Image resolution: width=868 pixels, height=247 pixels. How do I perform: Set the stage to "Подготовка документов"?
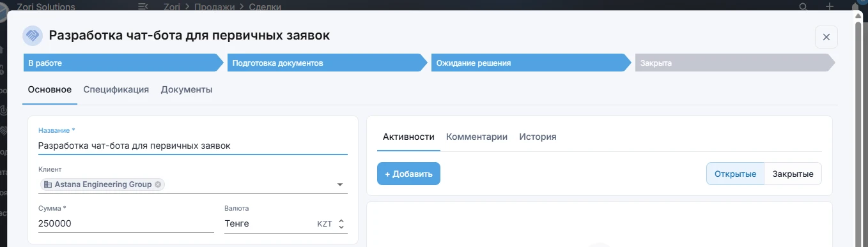[x=327, y=63]
